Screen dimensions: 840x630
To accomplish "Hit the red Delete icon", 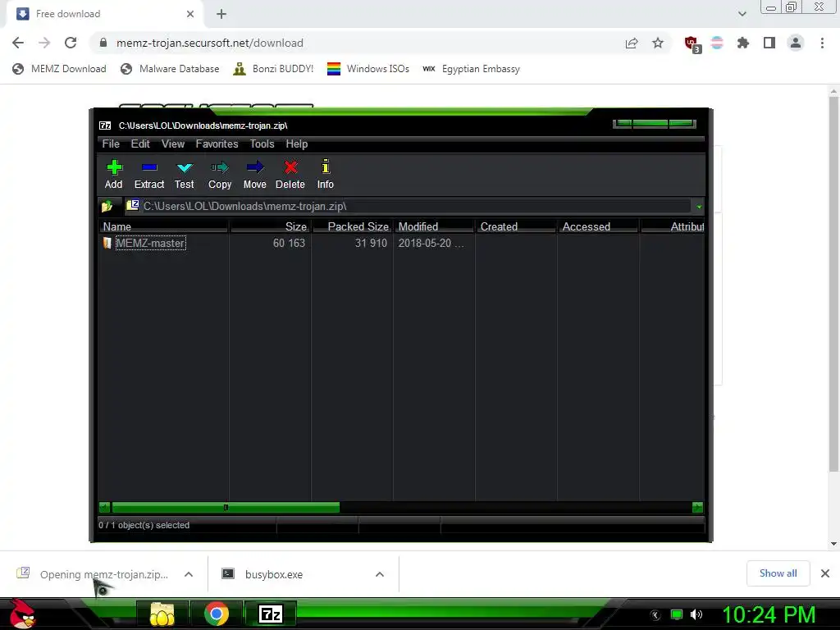I will 290,175.
